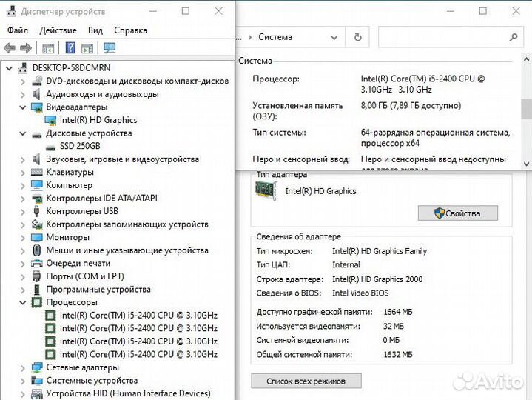Click the '64-разрядная операционная система' system type text
Viewport: 532px width, 400px height.
[x=434, y=133]
